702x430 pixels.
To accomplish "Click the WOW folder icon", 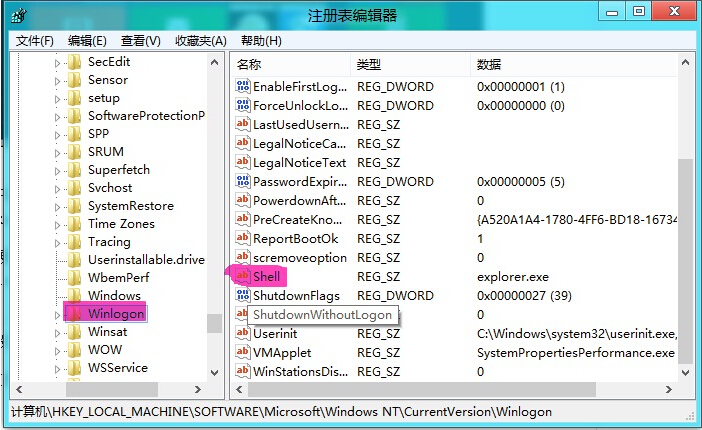I will tap(74, 349).
